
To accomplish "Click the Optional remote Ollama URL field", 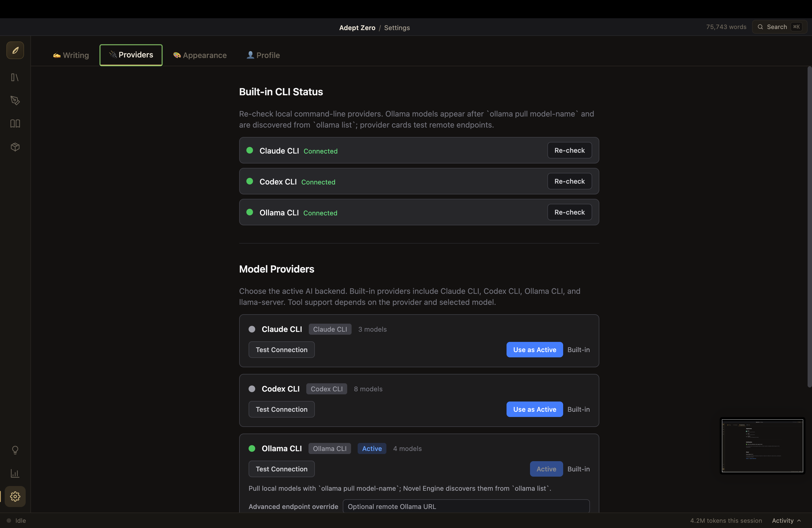I will coord(466,506).
